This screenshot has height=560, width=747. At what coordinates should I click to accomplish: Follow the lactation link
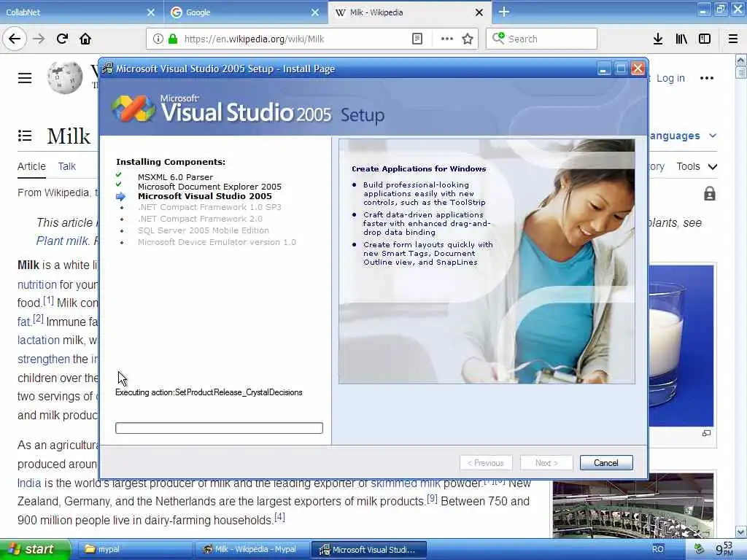(x=39, y=340)
